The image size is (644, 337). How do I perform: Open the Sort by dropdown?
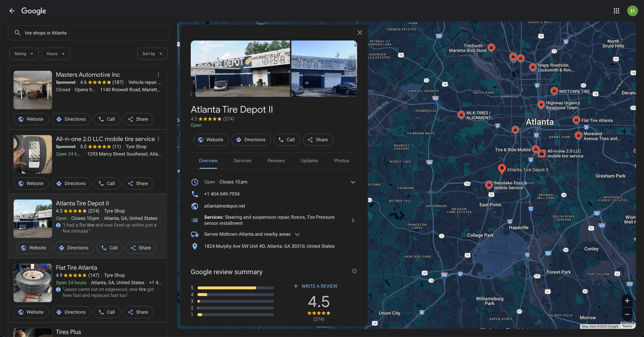tap(152, 54)
